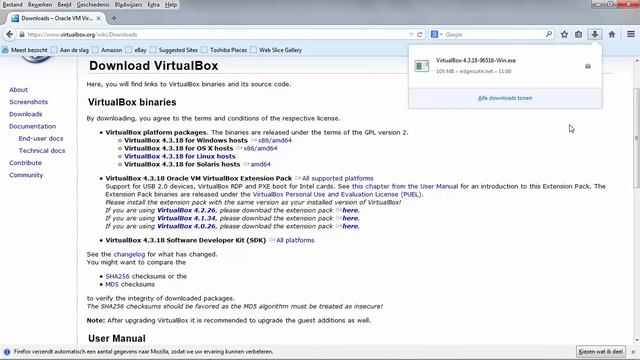Click the VirtualBox 4.1.34 link
640x360 pixels.
coord(186,218)
